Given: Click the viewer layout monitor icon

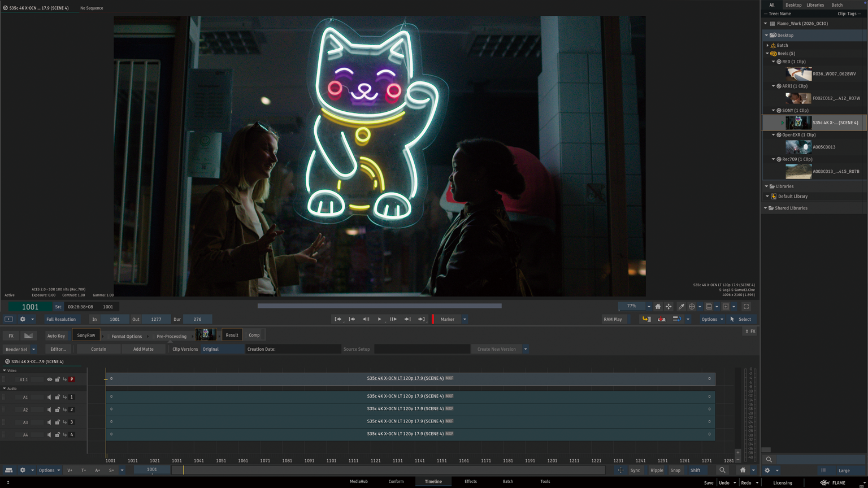Looking at the screenshot, I should pos(709,307).
